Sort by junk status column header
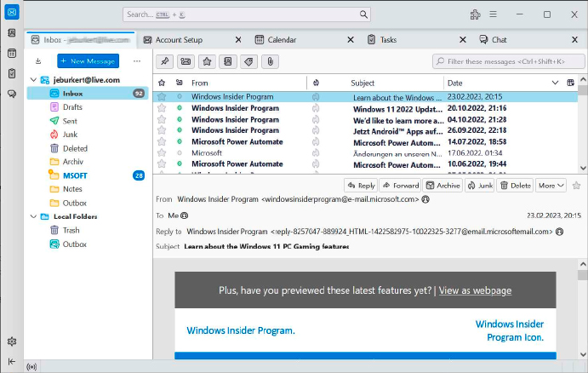This screenshot has width=588, height=373. click(317, 83)
